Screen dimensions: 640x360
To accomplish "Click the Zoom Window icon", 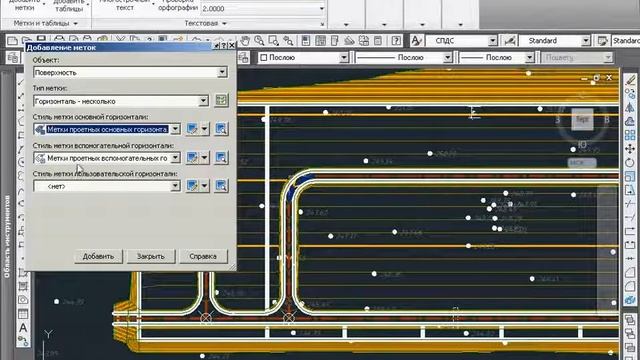I will 273,40.
